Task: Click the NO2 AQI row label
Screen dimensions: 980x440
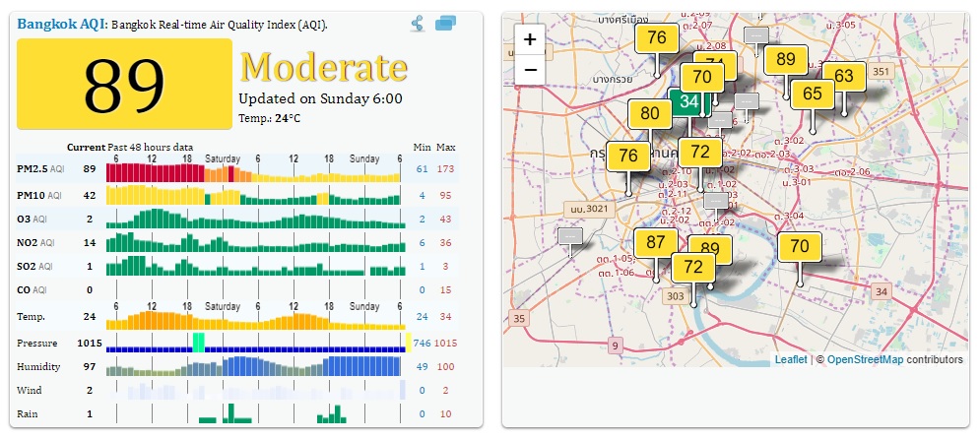Action: [34, 242]
